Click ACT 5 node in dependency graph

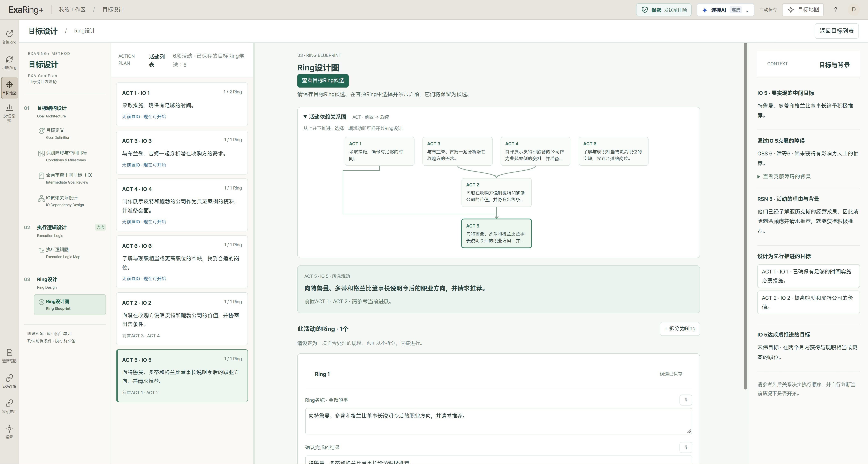tap(496, 233)
